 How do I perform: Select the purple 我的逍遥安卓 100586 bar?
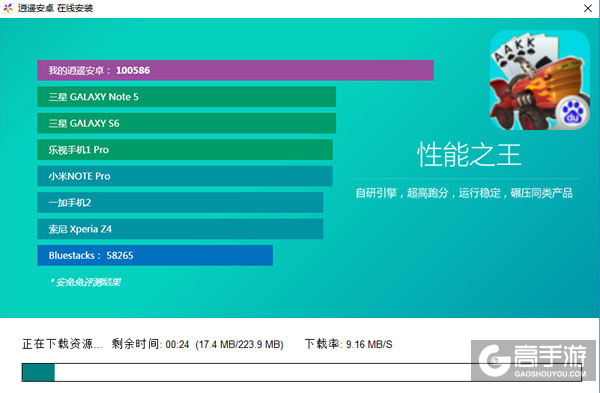click(x=235, y=70)
